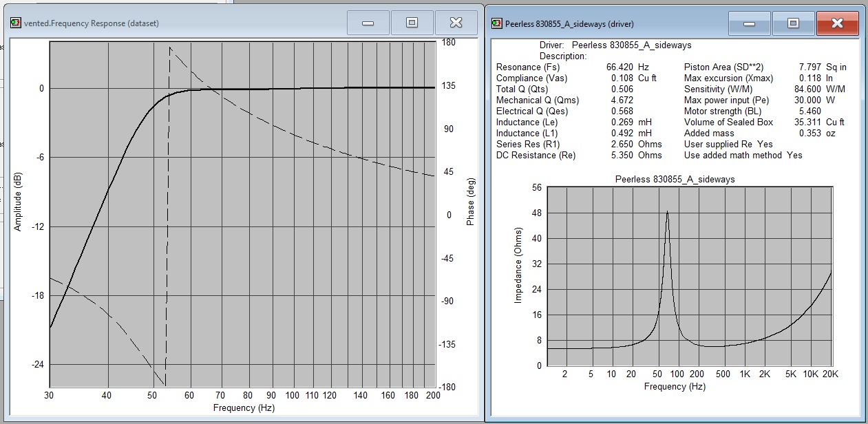Viewport: 868px width, 424px height.
Task: Click the Electrical Q (Qes) value 0.568
Action: click(622, 112)
